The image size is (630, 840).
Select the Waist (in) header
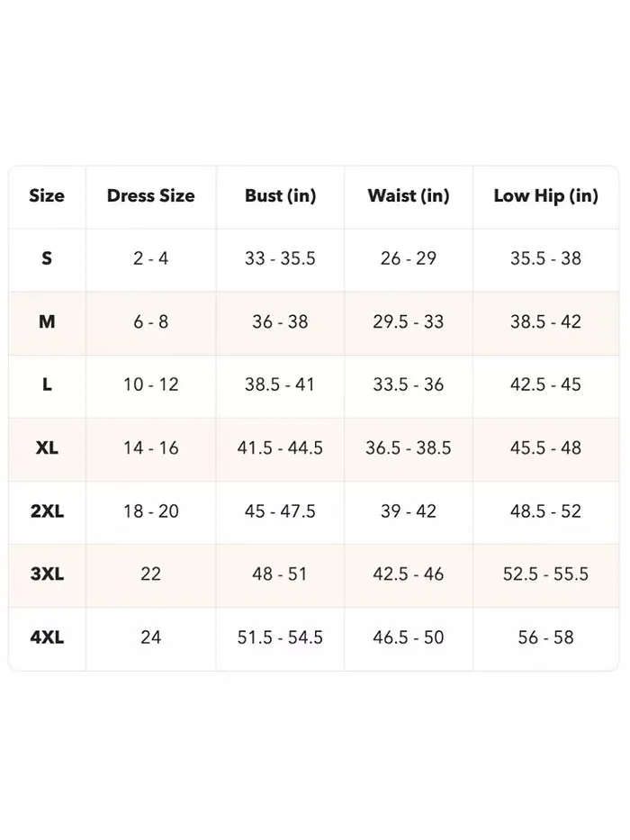tap(409, 195)
